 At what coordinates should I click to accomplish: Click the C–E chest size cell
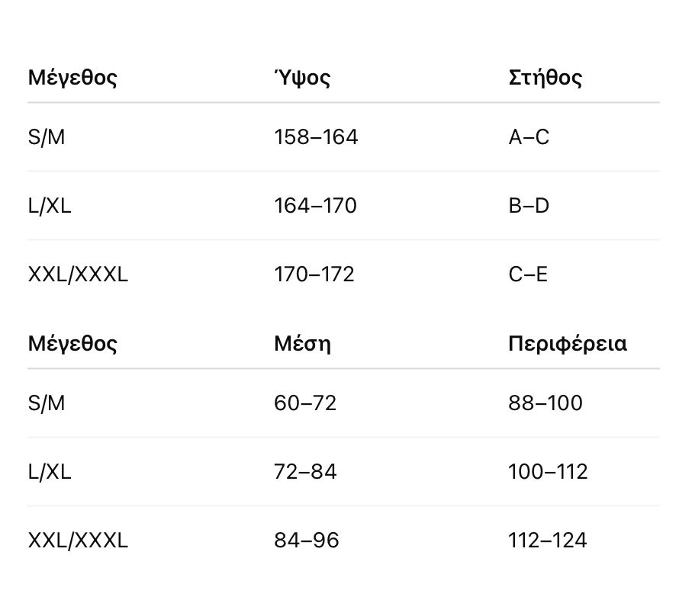click(x=528, y=274)
